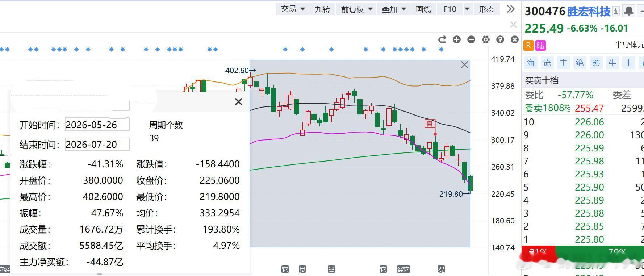Set price alert via bell icon
This screenshot has width=644, height=276.
pos(629,11)
